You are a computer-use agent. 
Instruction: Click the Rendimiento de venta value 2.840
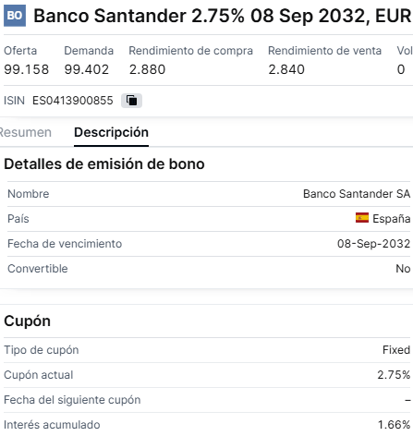[287, 69]
